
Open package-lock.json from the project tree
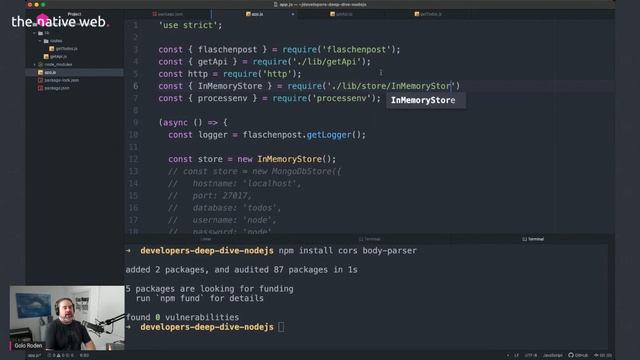pos(62,80)
